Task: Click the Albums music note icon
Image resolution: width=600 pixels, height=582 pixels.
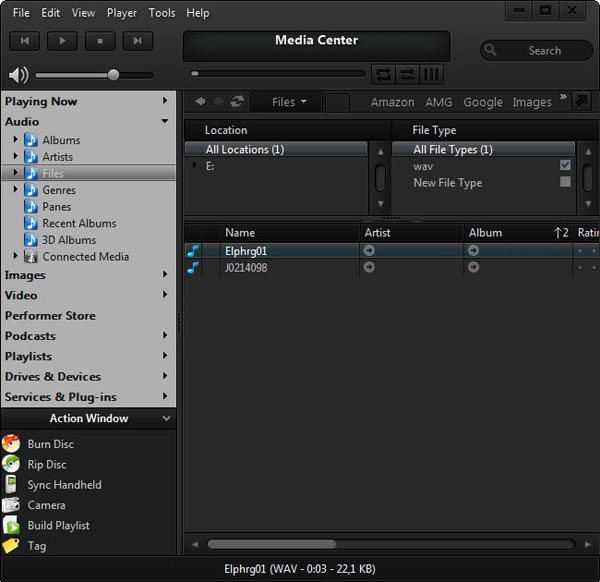Action: coord(31,140)
